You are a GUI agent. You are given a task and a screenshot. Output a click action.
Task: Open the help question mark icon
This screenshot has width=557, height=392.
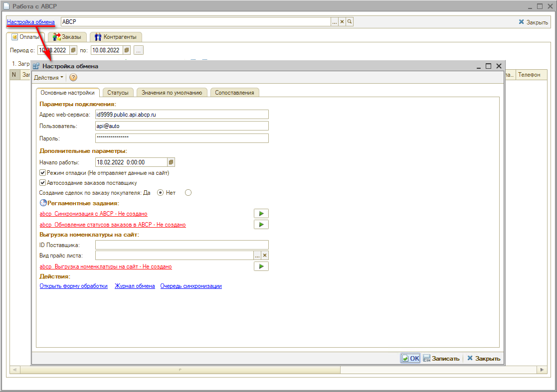[73, 77]
